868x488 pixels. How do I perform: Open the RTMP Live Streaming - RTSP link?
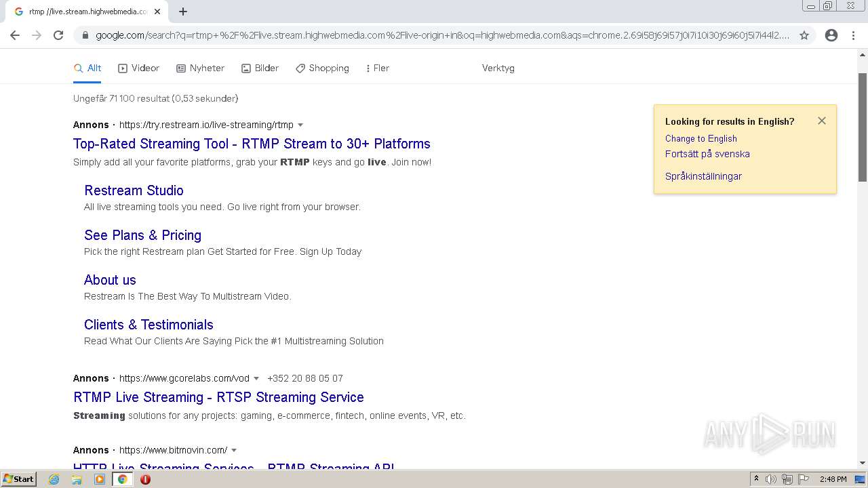click(x=218, y=397)
